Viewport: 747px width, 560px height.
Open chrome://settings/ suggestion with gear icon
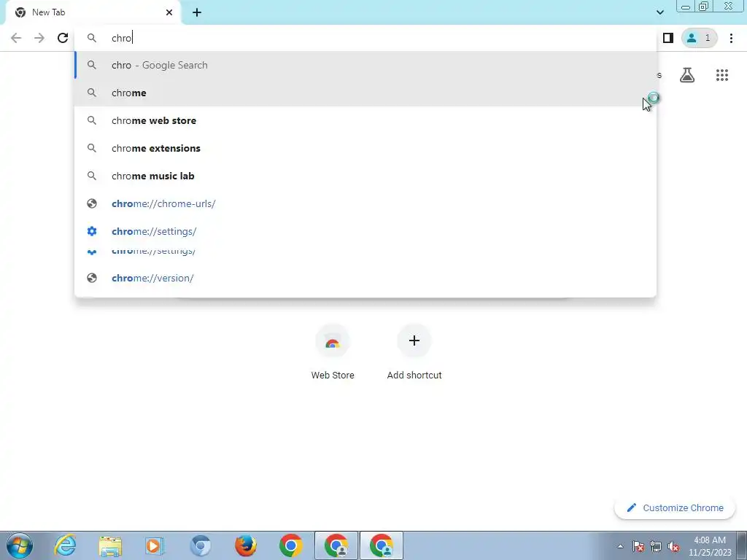pos(365,231)
